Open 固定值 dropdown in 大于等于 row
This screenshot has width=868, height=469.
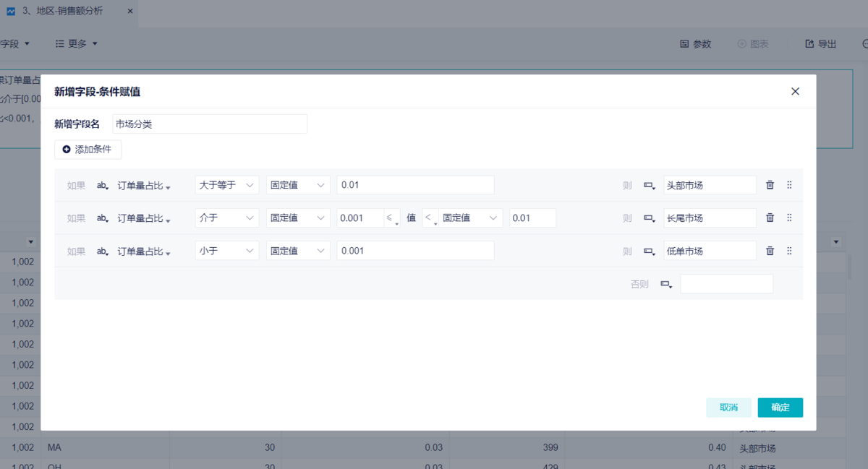(x=298, y=185)
